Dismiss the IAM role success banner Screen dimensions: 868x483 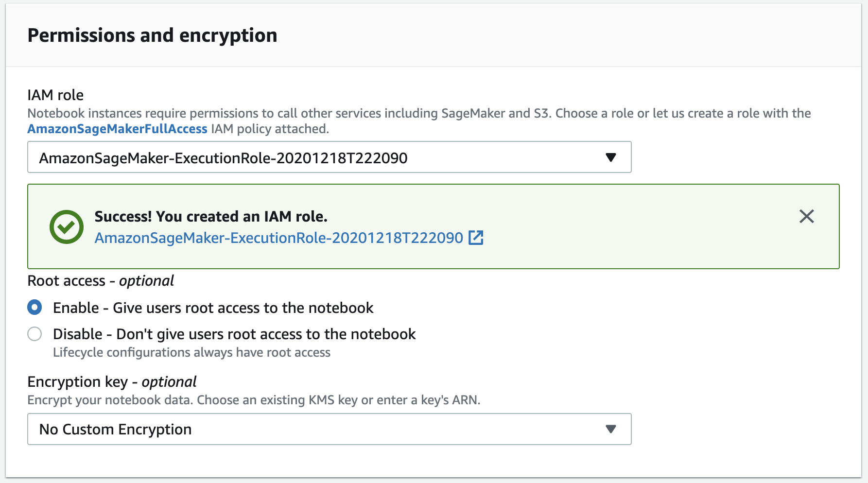click(x=806, y=216)
